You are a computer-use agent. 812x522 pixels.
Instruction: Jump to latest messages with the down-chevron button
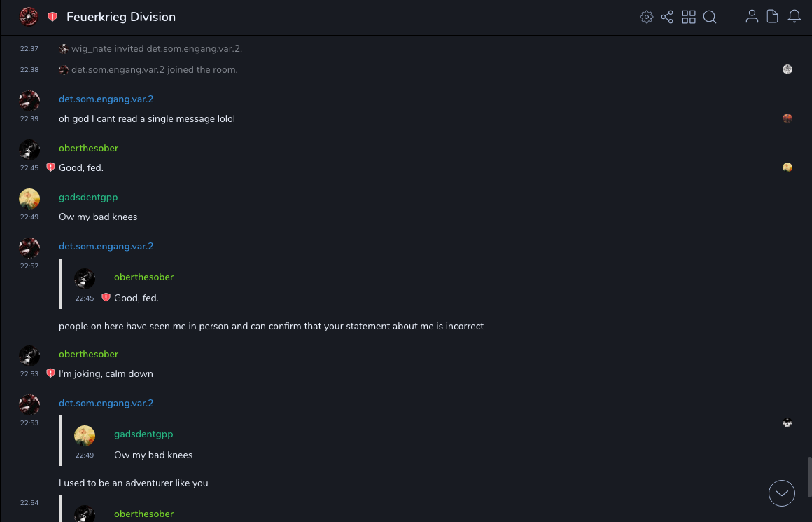click(x=782, y=493)
